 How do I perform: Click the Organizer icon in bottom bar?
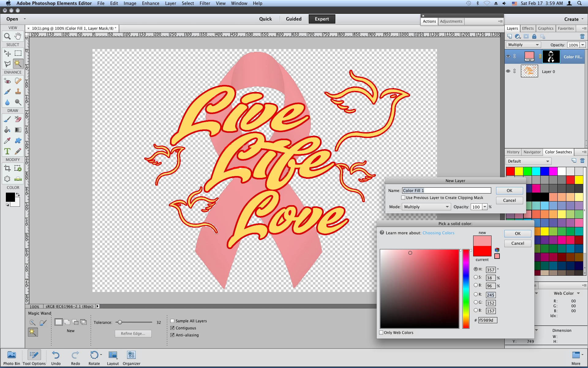[x=131, y=358]
